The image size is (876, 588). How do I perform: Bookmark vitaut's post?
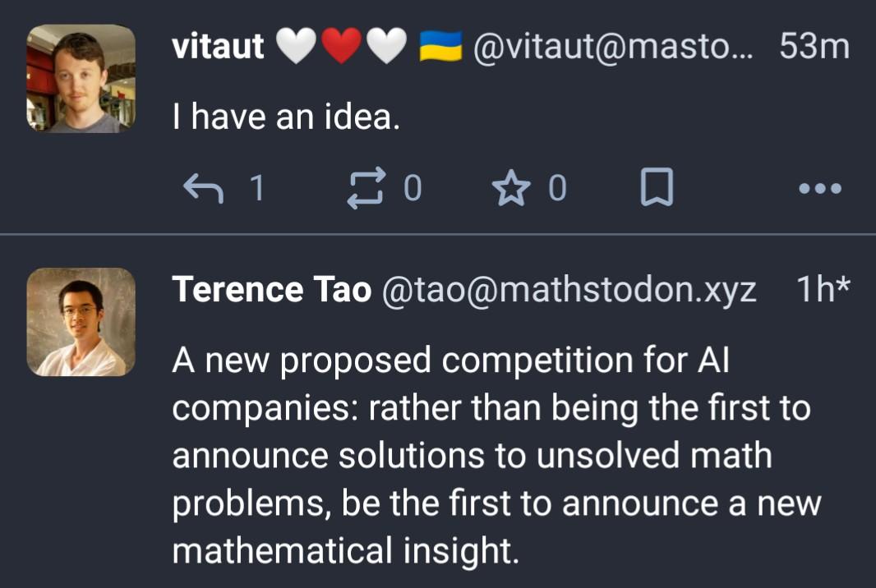pyautogui.click(x=657, y=187)
